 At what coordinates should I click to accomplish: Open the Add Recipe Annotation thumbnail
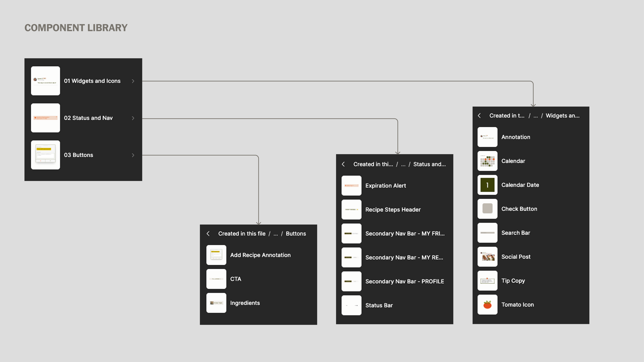pos(216,255)
